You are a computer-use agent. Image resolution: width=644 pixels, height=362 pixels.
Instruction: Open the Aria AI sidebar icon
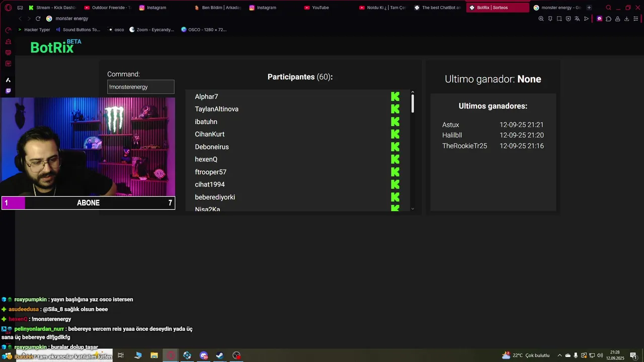click(8, 80)
